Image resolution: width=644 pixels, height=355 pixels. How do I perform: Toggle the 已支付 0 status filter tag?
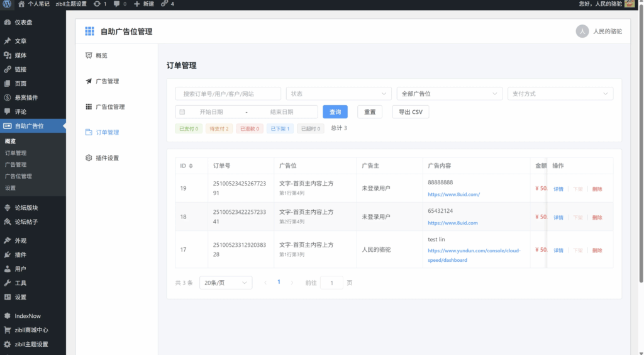click(x=189, y=128)
